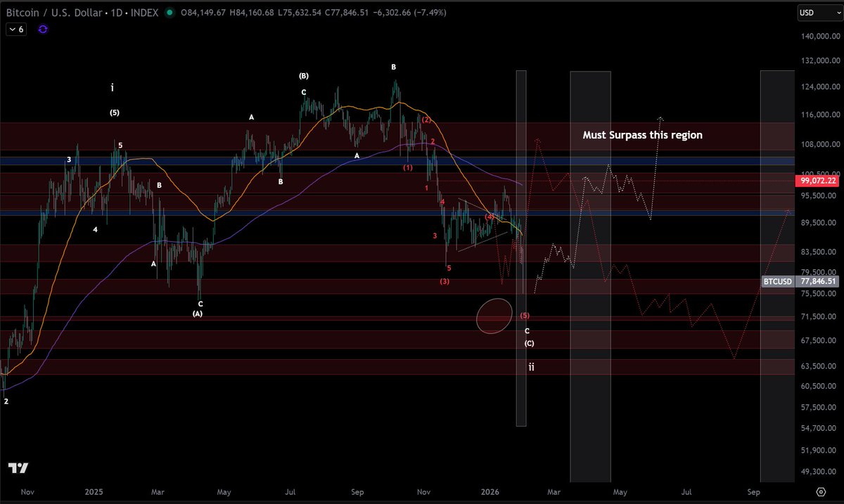Screen dimensions: 844x504
Task: Click the INDEX exchange label
Action: point(142,12)
